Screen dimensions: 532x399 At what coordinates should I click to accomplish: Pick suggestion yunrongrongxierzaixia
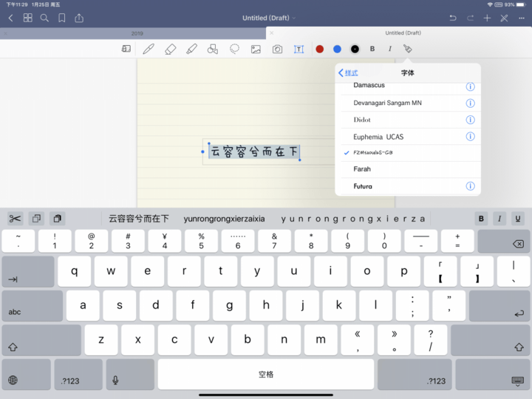pos(224,219)
